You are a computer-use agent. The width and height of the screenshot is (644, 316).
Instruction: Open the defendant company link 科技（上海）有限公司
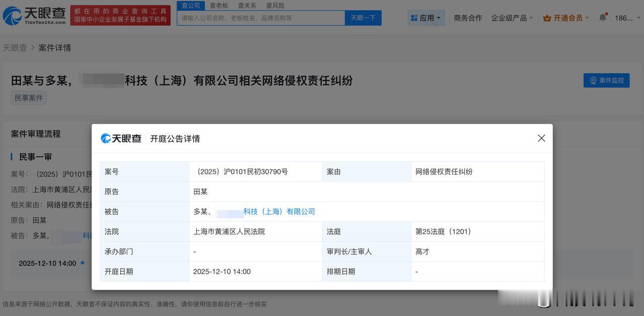(x=279, y=211)
